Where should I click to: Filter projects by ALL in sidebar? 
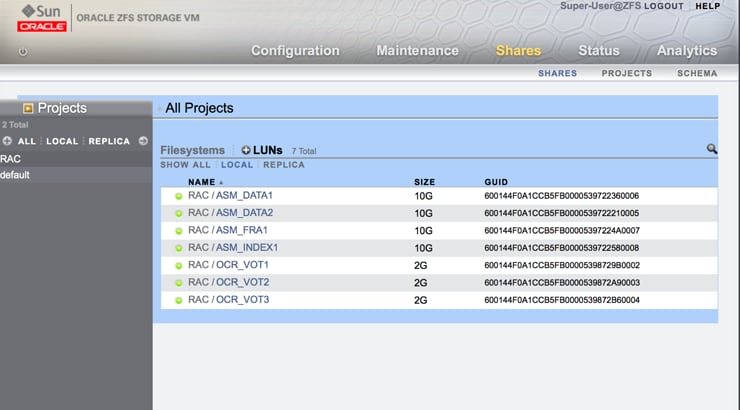[26, 141]
